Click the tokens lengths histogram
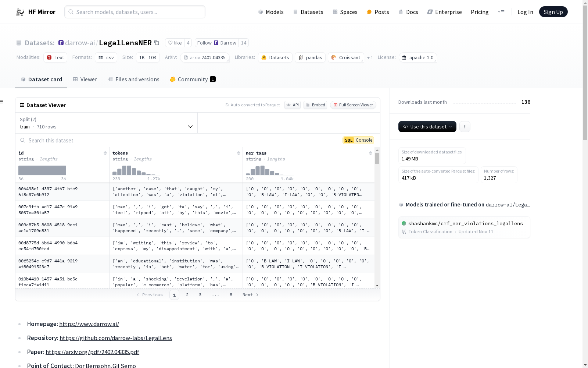This screenshot has height=368, width=588. (x=136, y=170)
